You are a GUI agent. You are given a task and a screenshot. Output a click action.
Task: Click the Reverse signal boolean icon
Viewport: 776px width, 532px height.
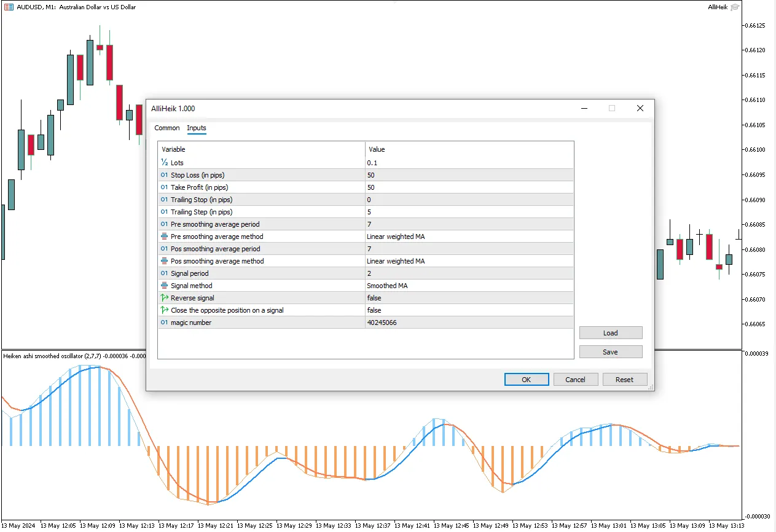pos(164,298)
